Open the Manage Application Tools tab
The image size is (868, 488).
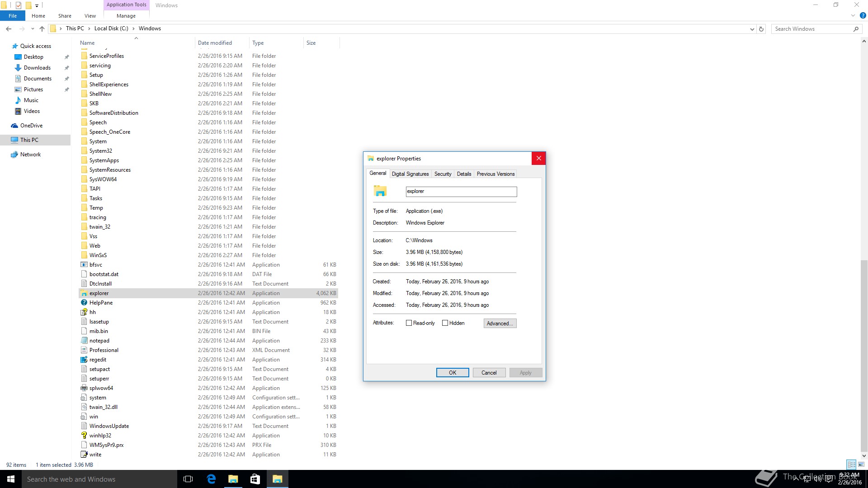pos(126,16)
